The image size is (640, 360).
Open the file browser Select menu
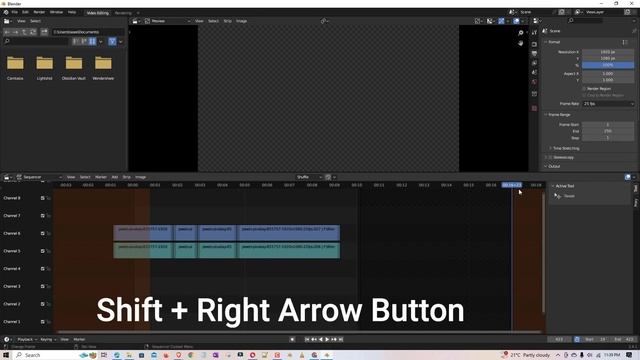[36, 21]
